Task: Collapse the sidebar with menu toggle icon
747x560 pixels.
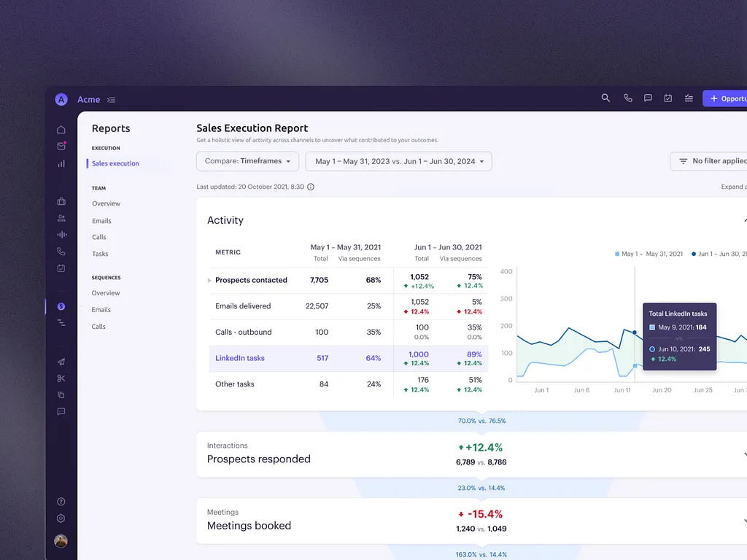Action: [111, 100]
